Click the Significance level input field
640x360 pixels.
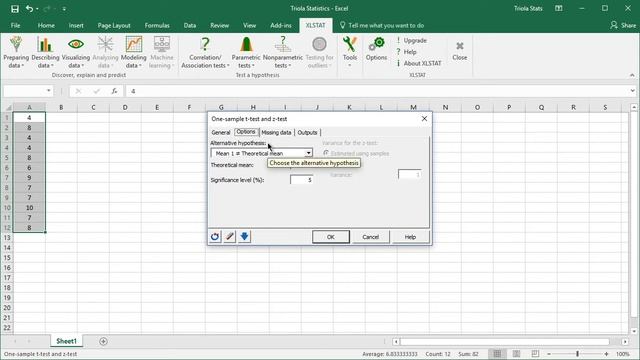pyautogui.click(x=302, y=180)
